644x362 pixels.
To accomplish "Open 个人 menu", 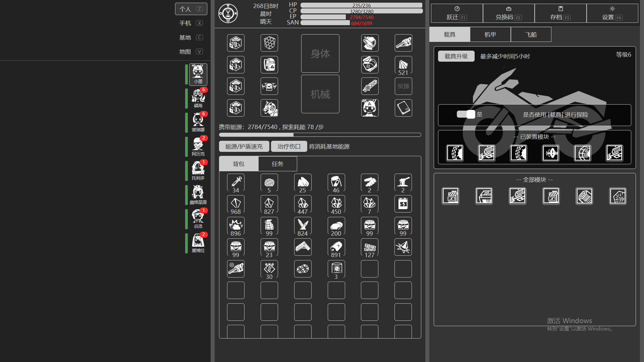I will tap(191, 9).
